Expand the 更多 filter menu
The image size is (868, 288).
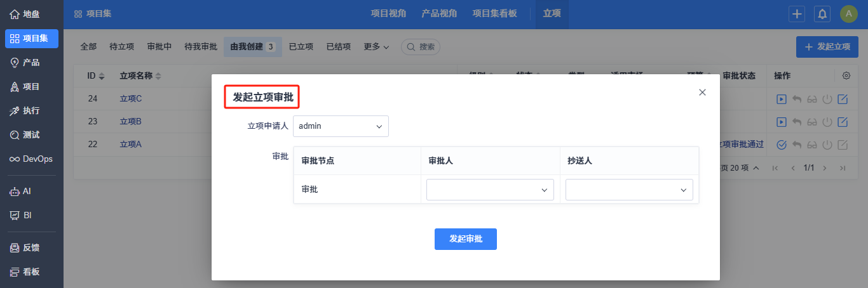click(x=376, y=47)
